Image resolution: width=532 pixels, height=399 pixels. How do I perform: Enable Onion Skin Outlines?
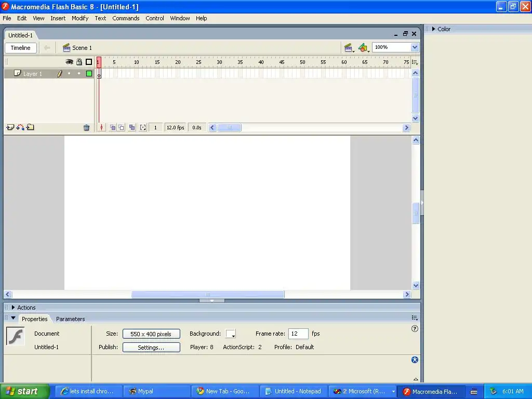(122, 128)
